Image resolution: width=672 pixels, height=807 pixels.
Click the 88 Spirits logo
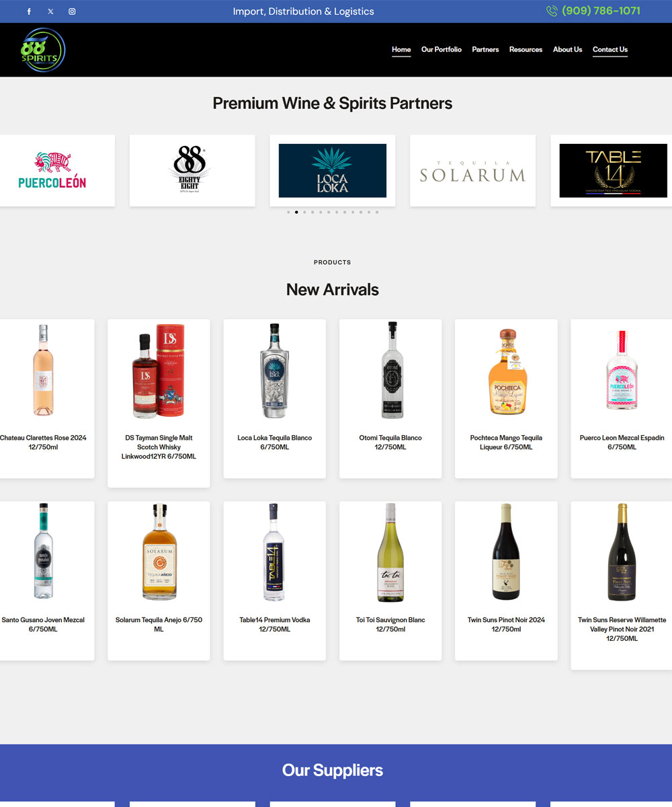(x=42, y=50)
